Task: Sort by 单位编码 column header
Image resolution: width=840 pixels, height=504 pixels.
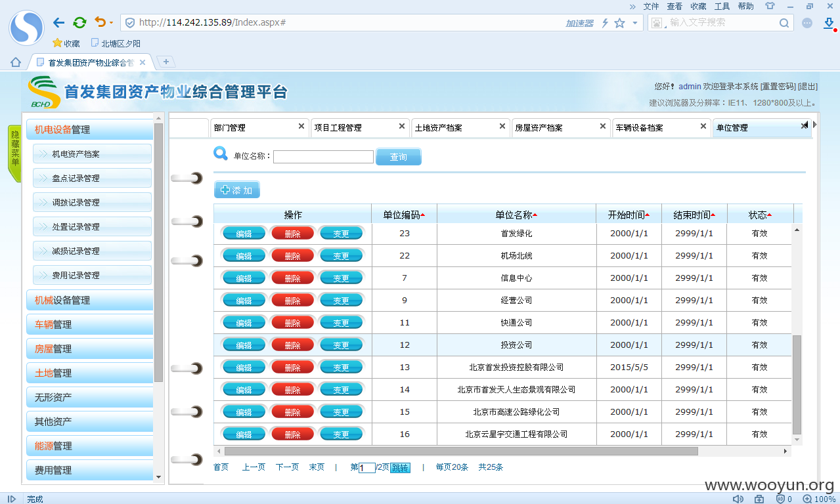Action: (404, 215)
